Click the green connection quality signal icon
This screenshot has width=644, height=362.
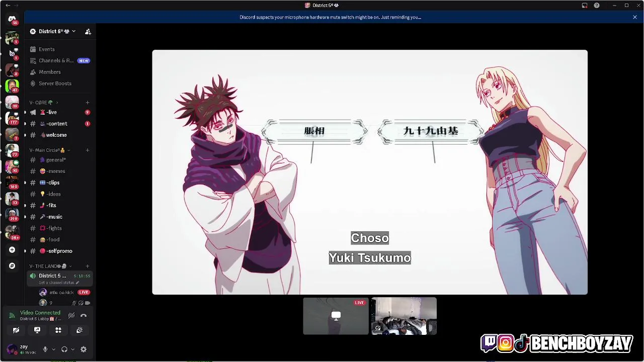point(12,316)
